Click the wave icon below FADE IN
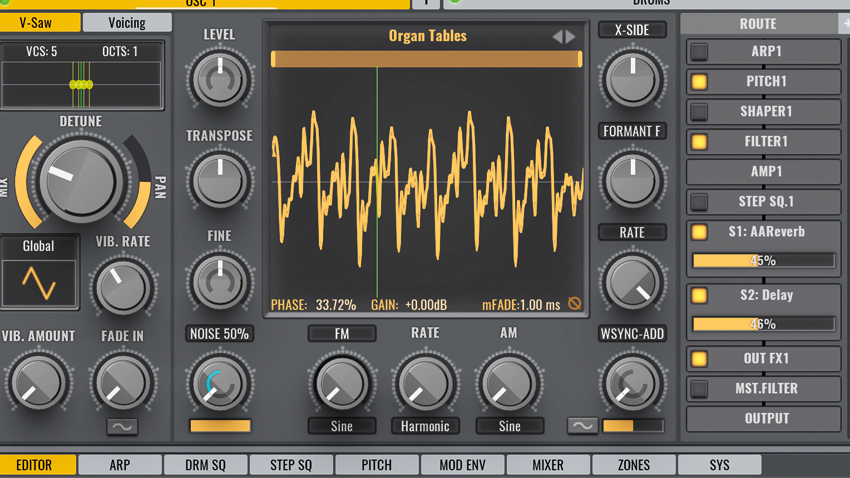 point(122,427)
